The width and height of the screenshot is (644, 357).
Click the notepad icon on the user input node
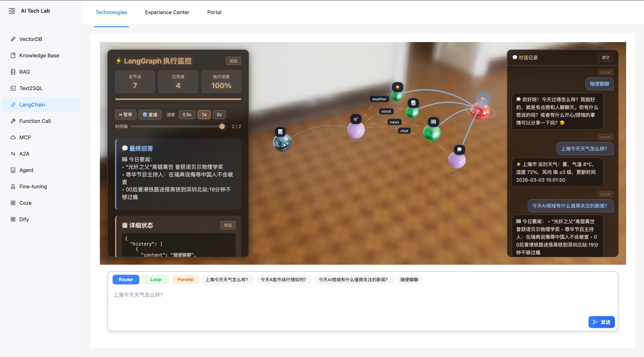pyautogui.click(x=280, y=132)
